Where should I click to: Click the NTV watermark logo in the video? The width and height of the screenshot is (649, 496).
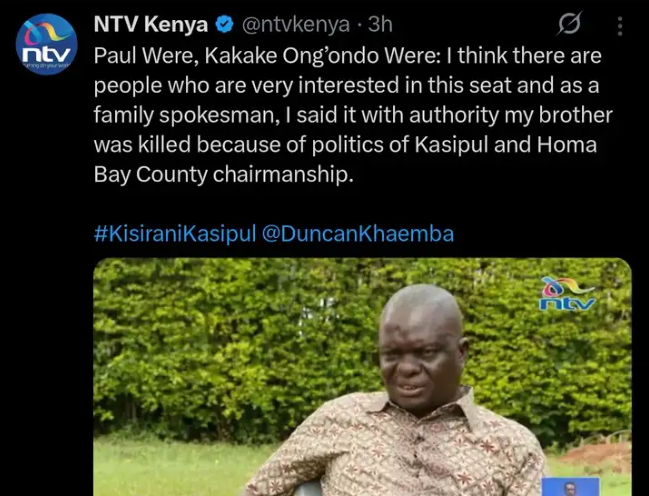[568, 294]
